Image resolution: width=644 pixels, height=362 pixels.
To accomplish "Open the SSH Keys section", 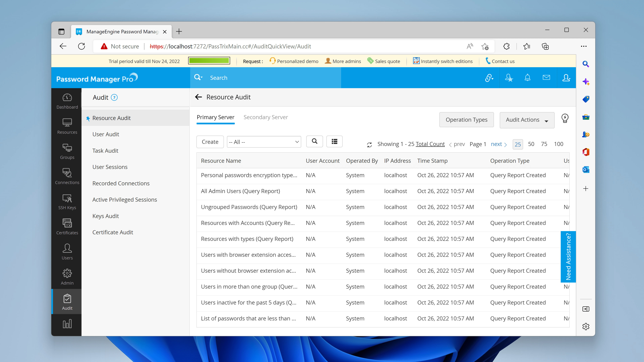I will tap(67, 202).
